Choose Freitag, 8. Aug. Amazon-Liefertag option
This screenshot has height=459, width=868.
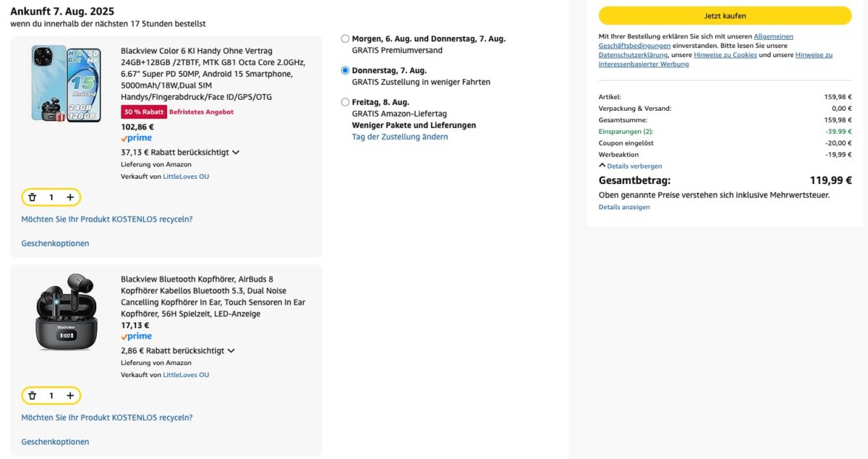click(x=345, y=102)
